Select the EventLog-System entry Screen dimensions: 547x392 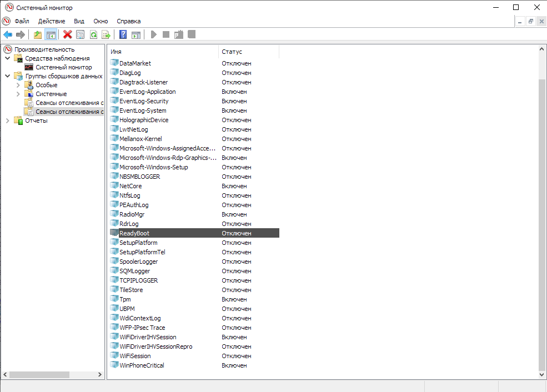pyautogui.click(x=194, y=110)
